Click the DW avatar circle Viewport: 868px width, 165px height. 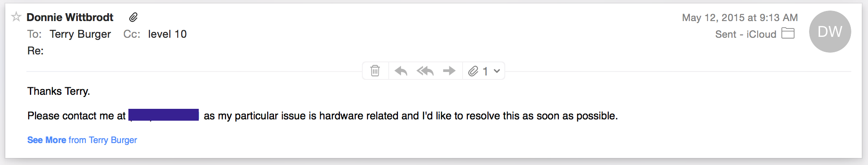pos(830,32)
